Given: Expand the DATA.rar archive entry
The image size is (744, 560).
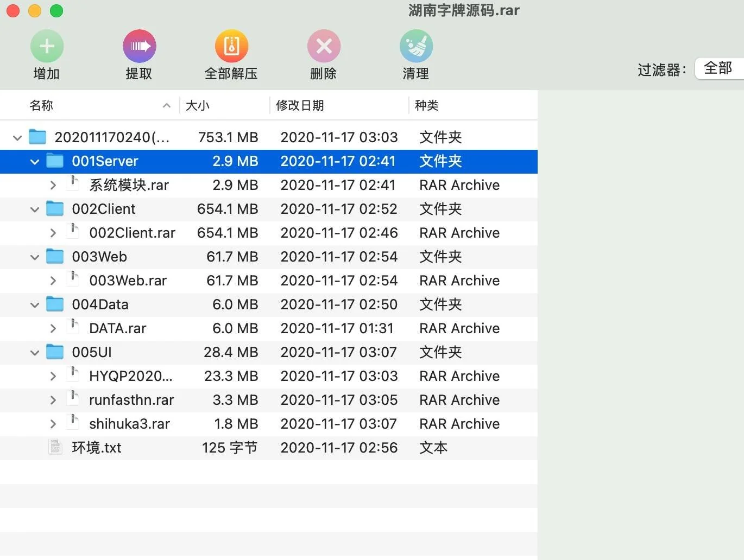Looking at the screenshot, I should click(53, 328).
